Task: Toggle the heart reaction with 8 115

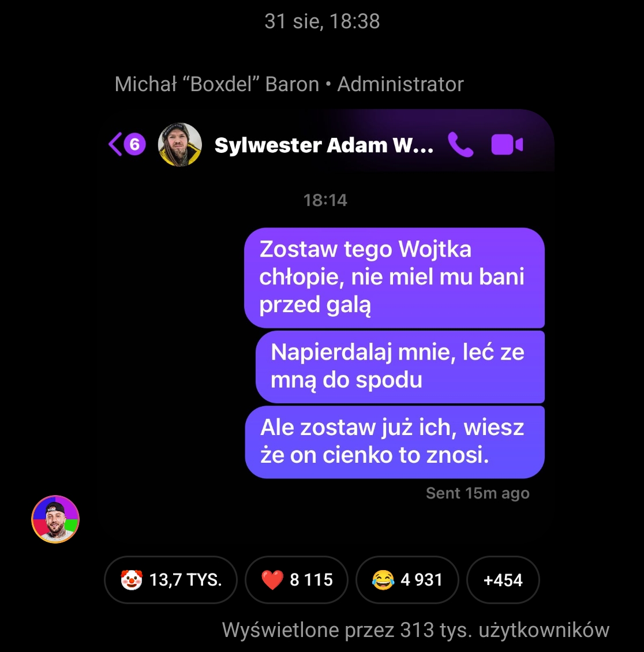Action: click(x=297, y=580)
